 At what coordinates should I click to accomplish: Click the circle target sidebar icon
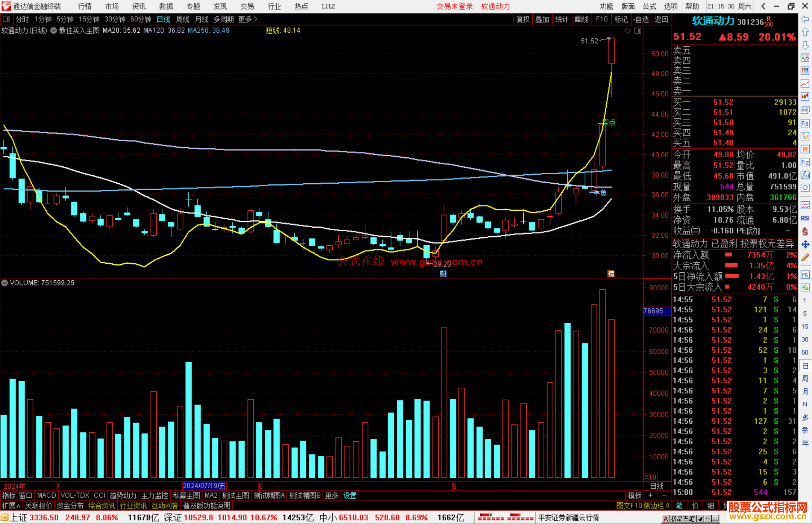(x=805, y=188)
